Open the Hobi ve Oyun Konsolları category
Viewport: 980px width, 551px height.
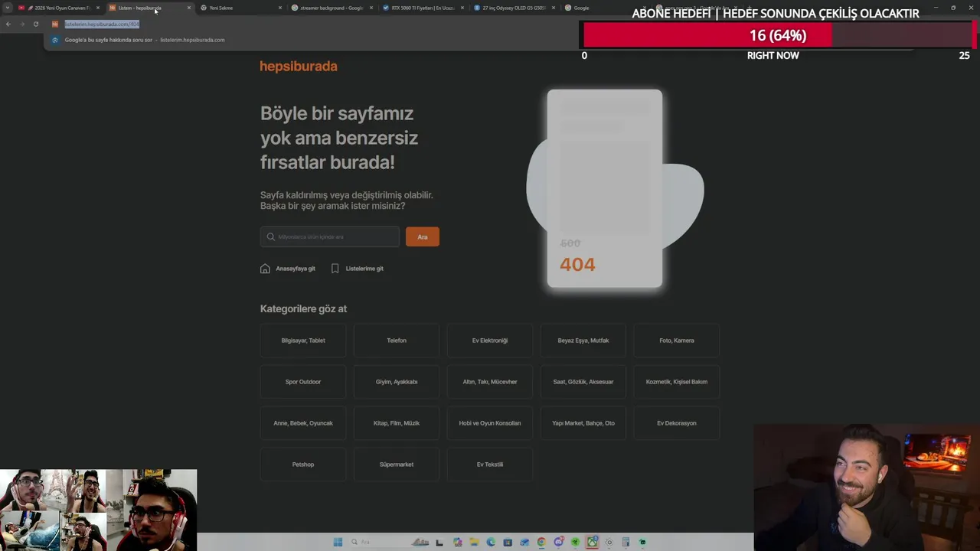pyautogui.click(x=490, y=423)
